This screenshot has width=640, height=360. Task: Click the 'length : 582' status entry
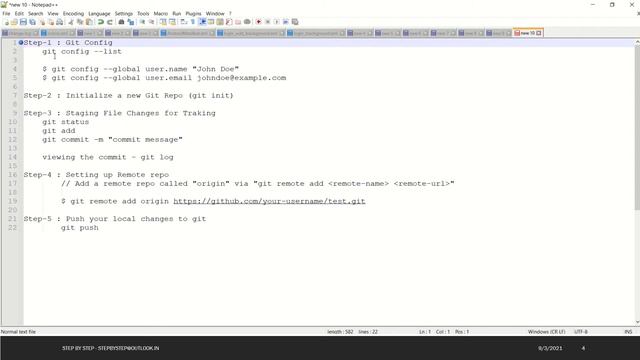pos(340,332)
